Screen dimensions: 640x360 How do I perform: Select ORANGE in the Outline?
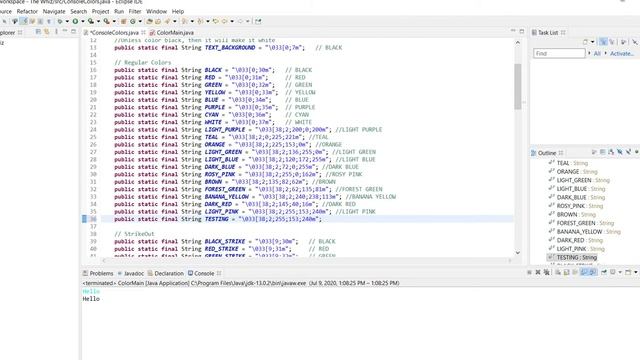pos(573,171)
